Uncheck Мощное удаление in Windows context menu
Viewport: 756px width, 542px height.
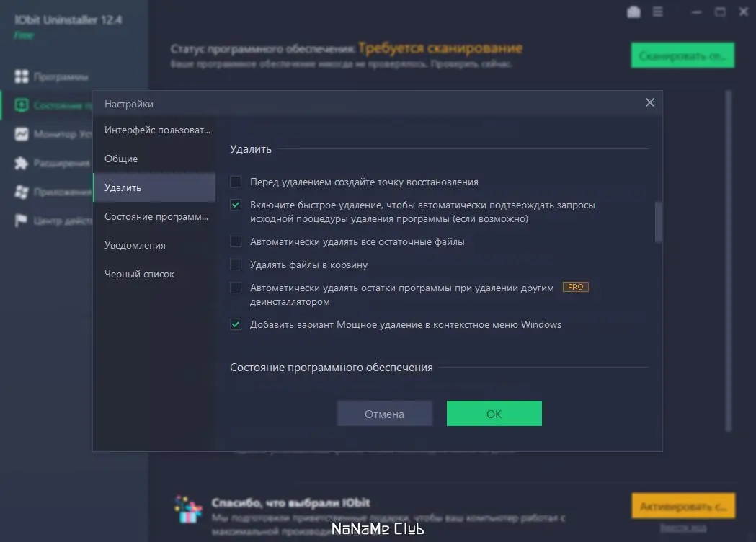click(236, 324)
